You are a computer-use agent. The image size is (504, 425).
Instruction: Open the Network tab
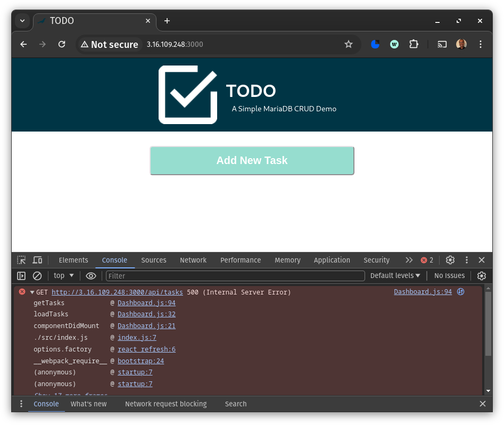click(x=193, y=260)
